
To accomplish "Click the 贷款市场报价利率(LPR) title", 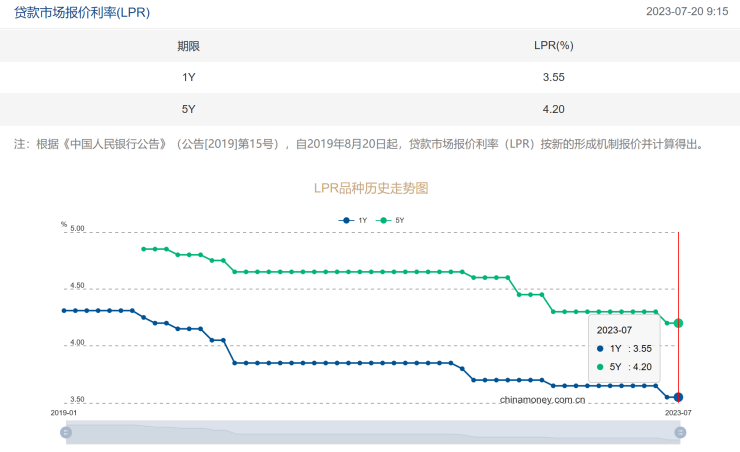I will [82, 12].
